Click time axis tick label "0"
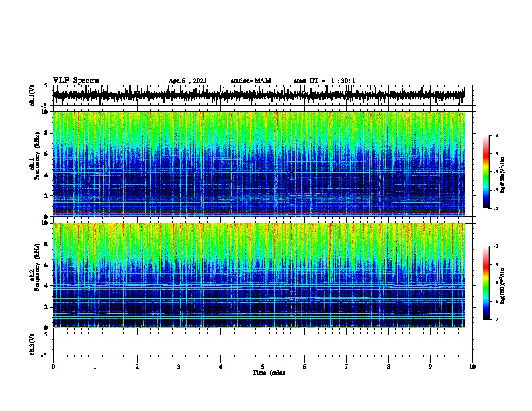 53,367
